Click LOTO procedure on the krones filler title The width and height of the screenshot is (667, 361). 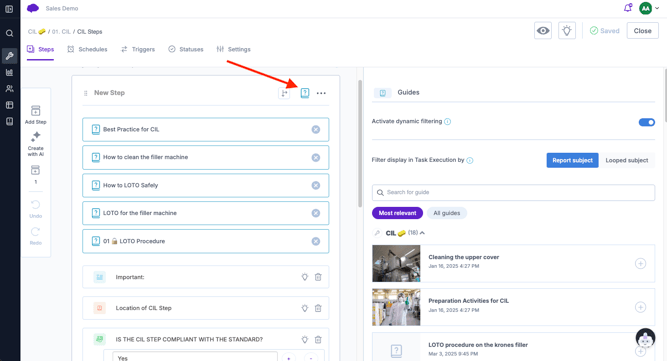pos(478,345)
